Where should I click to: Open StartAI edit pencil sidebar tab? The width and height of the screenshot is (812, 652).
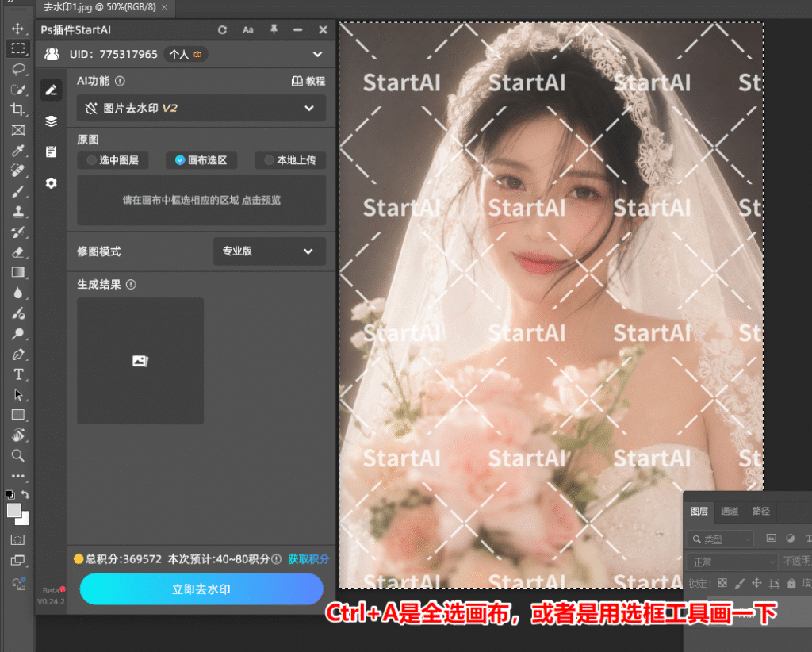click(x=52, y=90)
